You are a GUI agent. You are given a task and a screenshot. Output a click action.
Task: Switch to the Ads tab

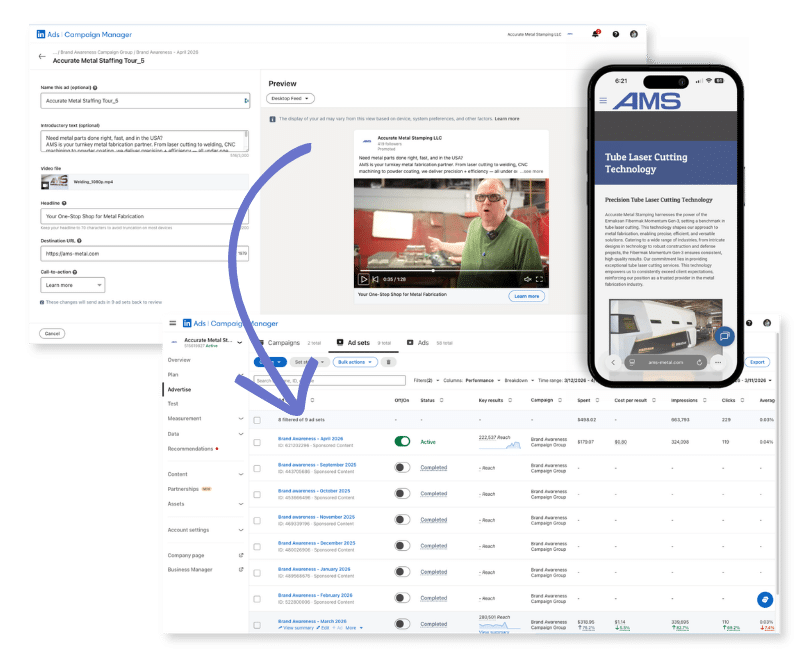pos(424,342)
